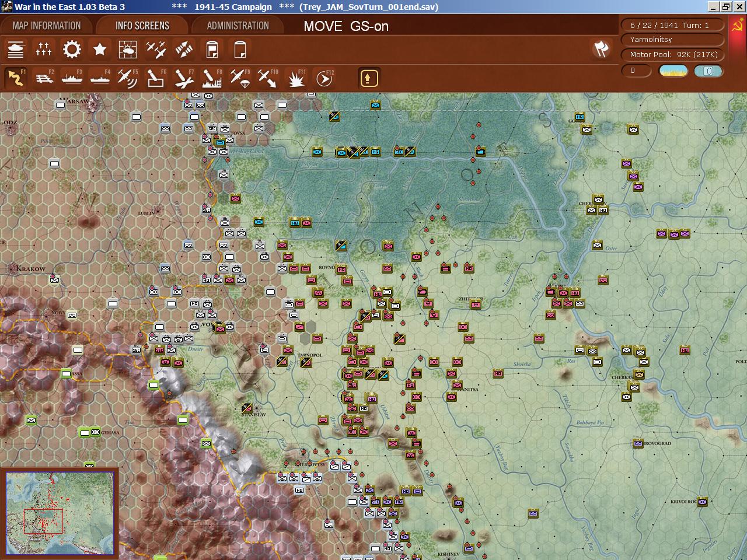Click the white flags icon

pyautogui.click(x=601, y=48)
